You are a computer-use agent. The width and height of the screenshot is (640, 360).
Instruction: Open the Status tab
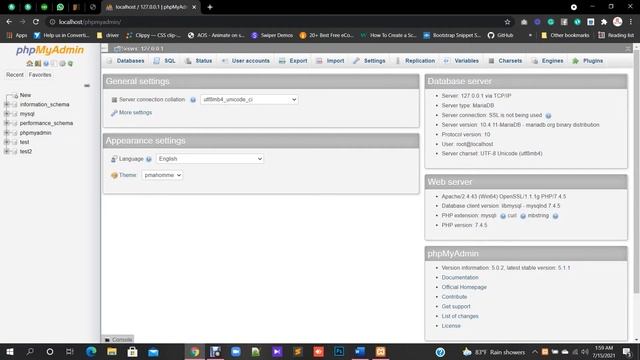tap(198, 61)
